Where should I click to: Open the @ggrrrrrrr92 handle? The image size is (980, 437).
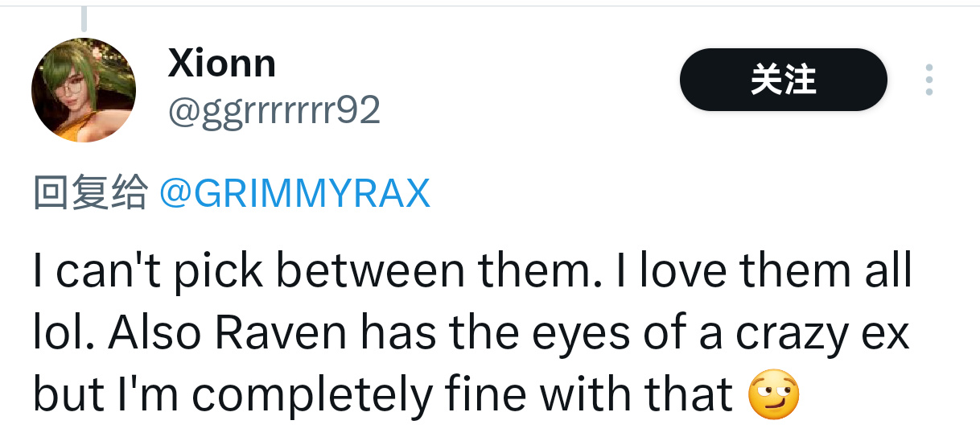(274, 110)
